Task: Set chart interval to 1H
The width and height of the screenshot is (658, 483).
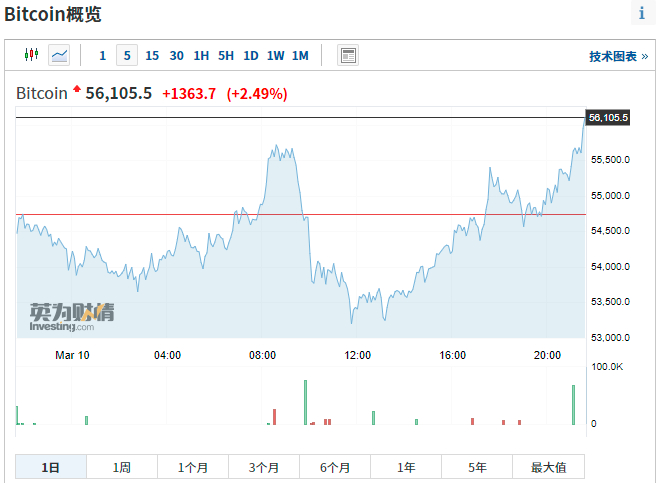Action: click(201, 56)
